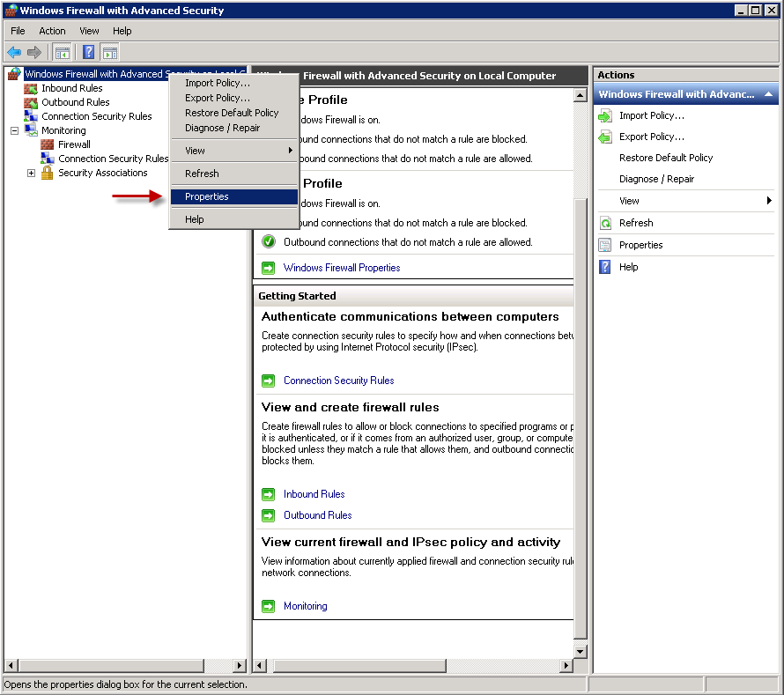Screen dimensions: 784x695
Task: Choose Export Policy in the context menu
Action: pyautogui.click(x=234, y=98)
